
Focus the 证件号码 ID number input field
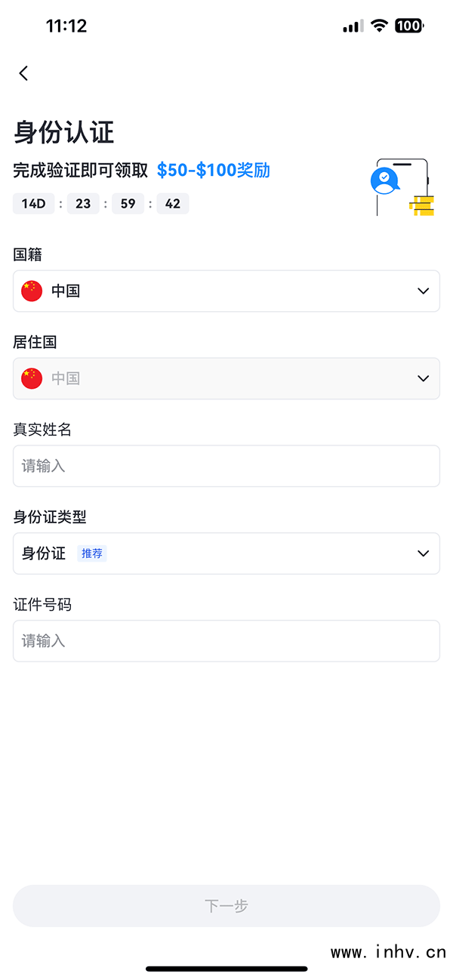(226, 641)
